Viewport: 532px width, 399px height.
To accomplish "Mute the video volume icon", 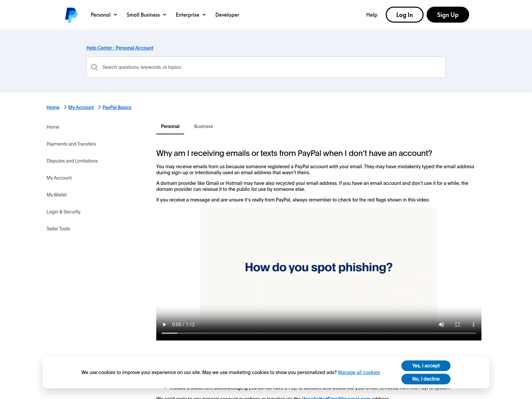I will point(442,325).
